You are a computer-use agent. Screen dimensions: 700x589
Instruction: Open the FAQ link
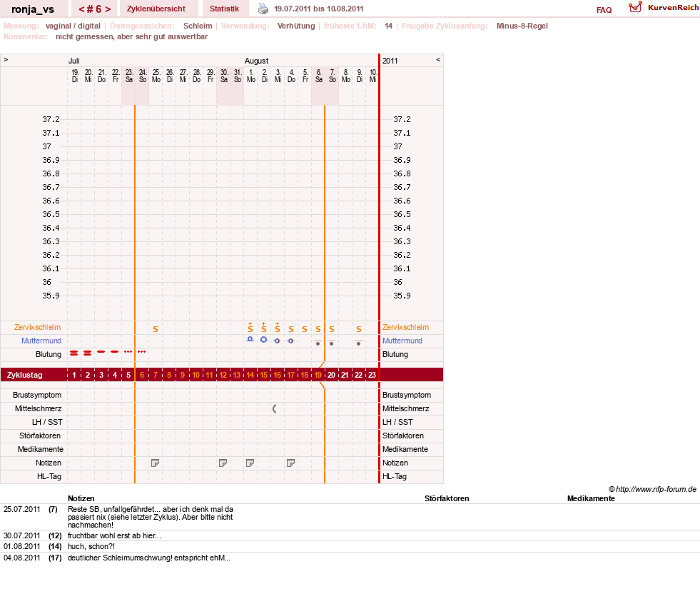pyautogui.click(x=604, y=10)
